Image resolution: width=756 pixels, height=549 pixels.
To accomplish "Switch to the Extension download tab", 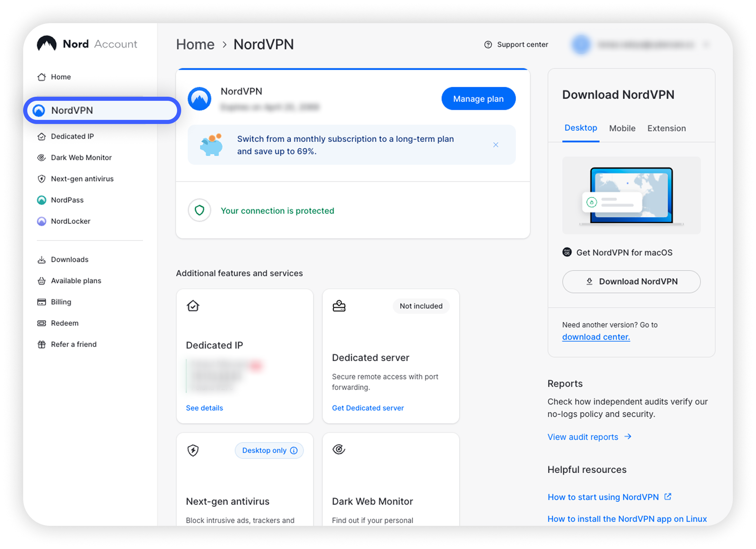I will [666, 128].
